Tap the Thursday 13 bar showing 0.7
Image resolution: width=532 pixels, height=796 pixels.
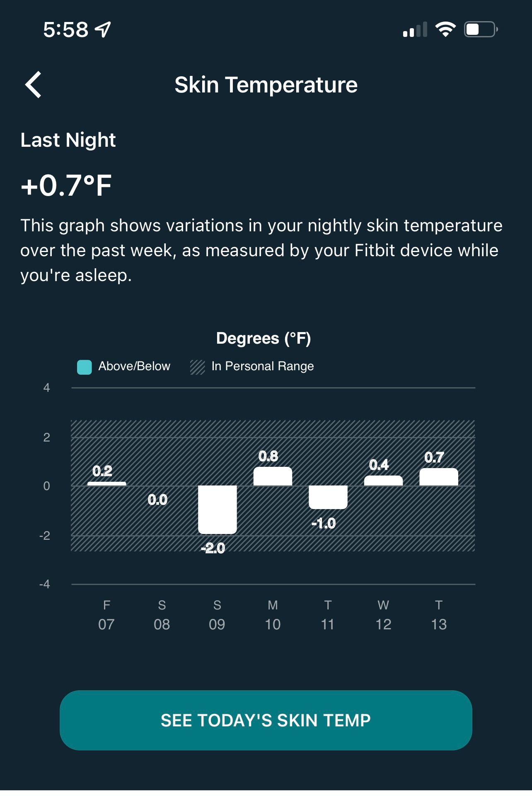pos(439,477)
